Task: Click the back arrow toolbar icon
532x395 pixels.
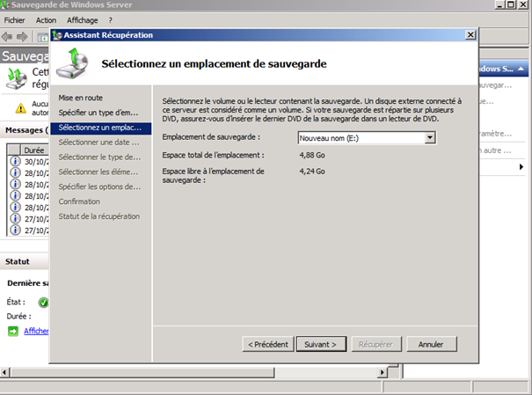Action: point(7,36)
